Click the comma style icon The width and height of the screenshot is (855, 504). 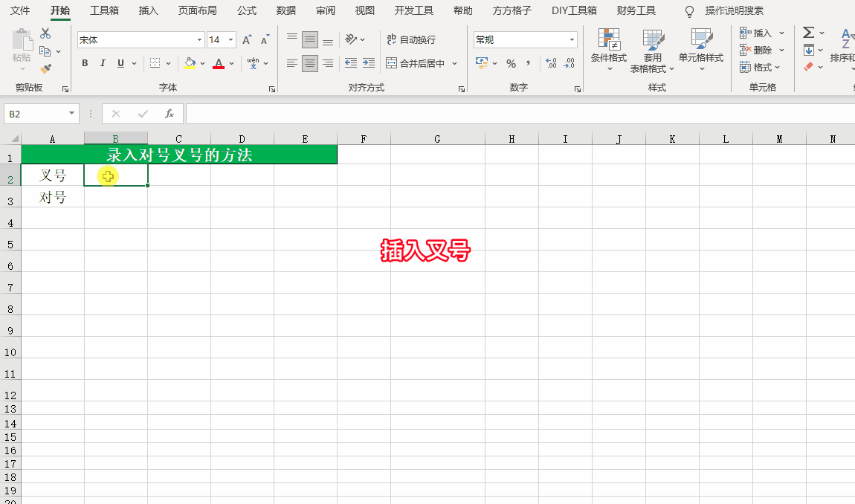pos(529,64)
